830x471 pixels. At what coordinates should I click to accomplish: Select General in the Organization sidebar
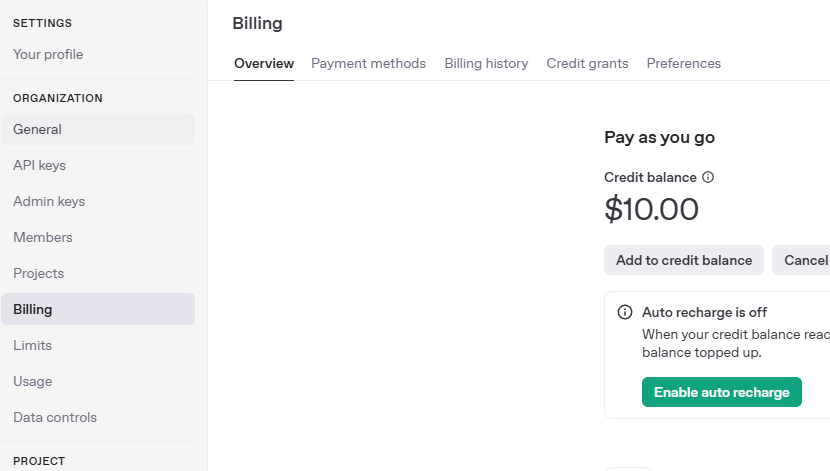click(38, 129)
